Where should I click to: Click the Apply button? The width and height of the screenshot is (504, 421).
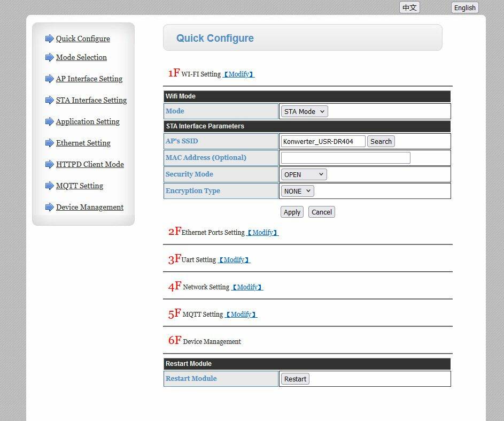292,212
